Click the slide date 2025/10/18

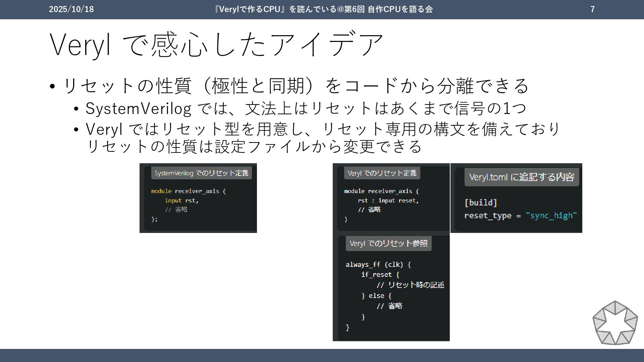71,9
